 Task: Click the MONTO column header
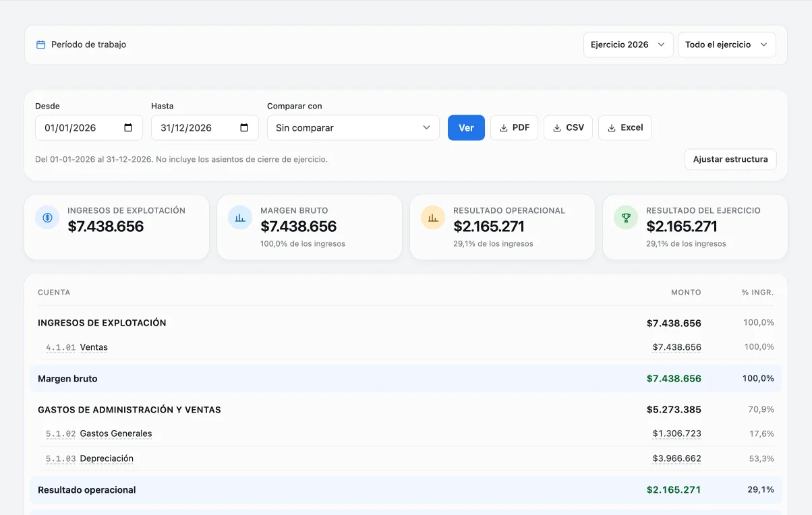click(686, 293)
